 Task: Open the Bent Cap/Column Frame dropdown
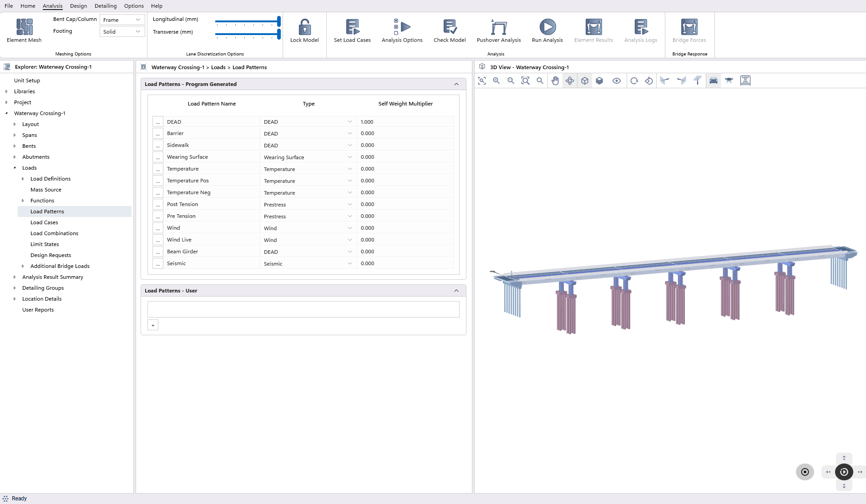click(x=122, y=20)
